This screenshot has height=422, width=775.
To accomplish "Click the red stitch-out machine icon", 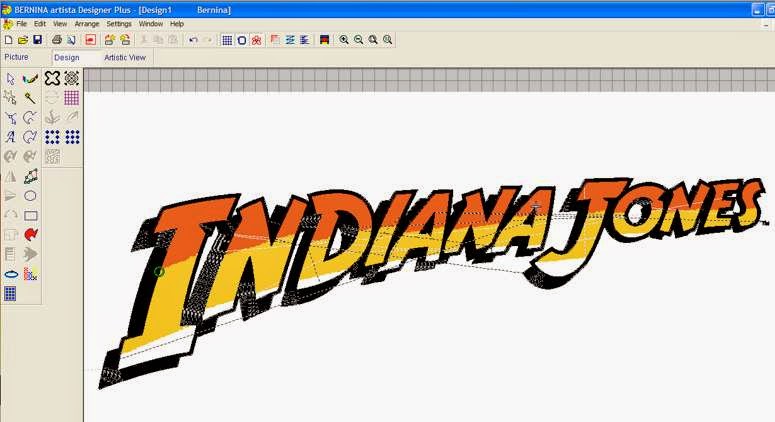I will (x=90, y=40).
